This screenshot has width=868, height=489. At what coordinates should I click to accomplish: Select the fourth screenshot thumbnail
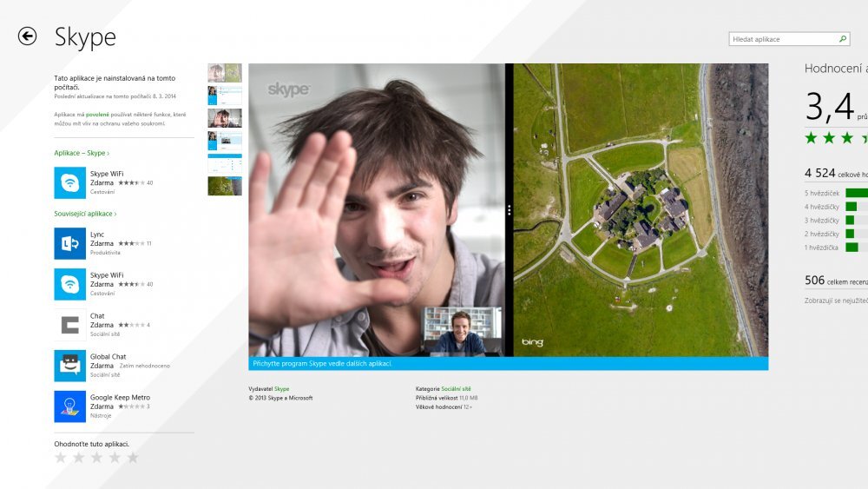pos(225,141)
